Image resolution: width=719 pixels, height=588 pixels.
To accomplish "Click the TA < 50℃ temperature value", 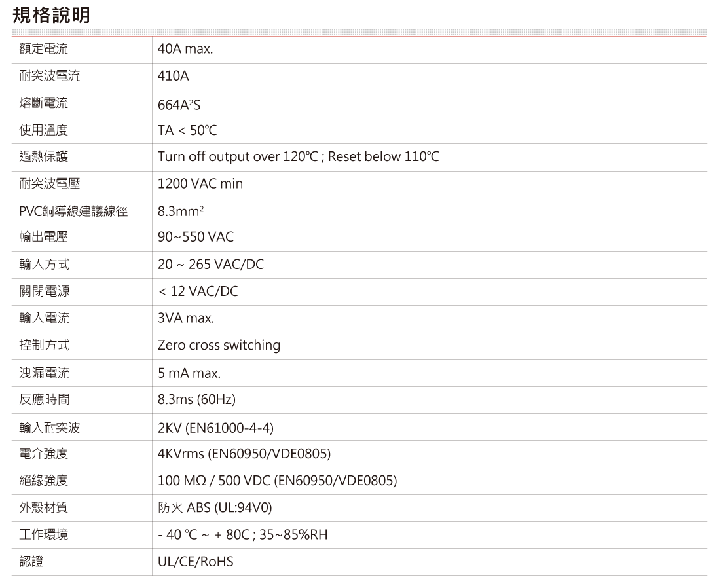I will click(x=187, y=130).
